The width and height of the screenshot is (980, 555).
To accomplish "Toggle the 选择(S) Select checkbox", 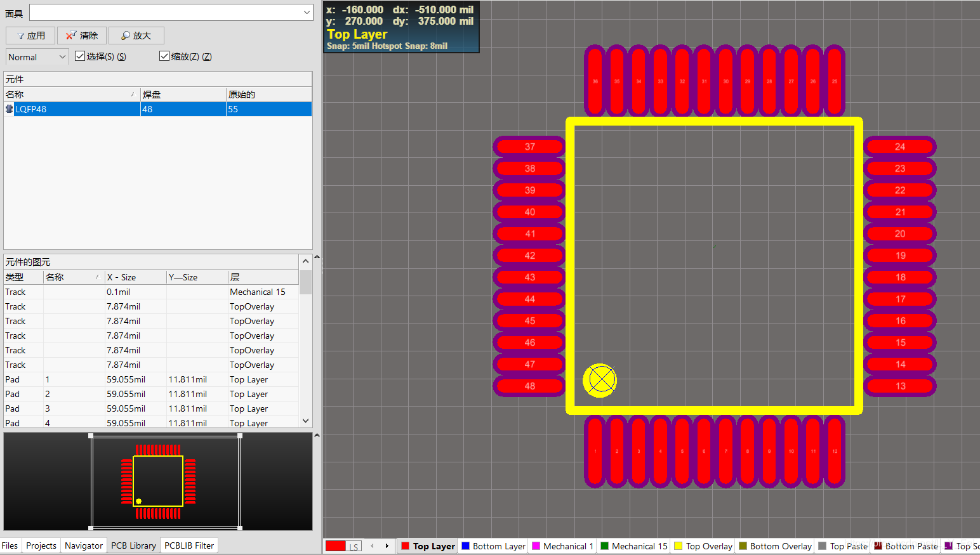I will (80, 56).
